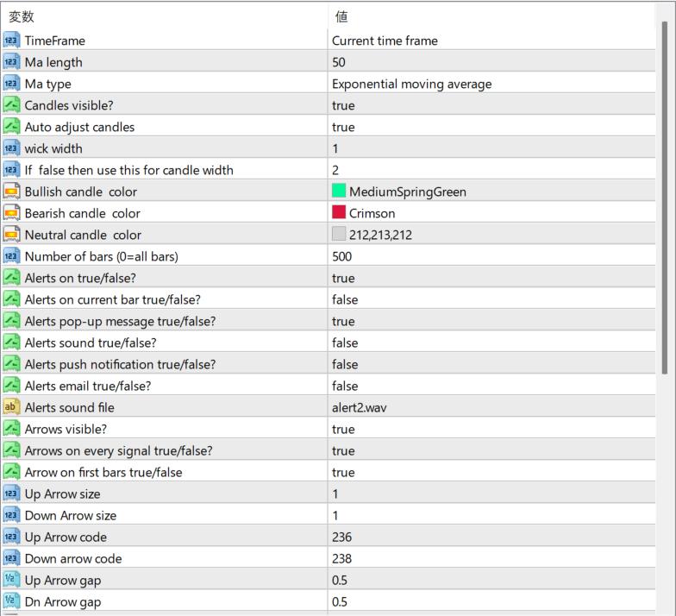Toggle the Auto adjust candles true value
Image resolution: width=676 pixels, height=616 pixels.
[343, 127]
